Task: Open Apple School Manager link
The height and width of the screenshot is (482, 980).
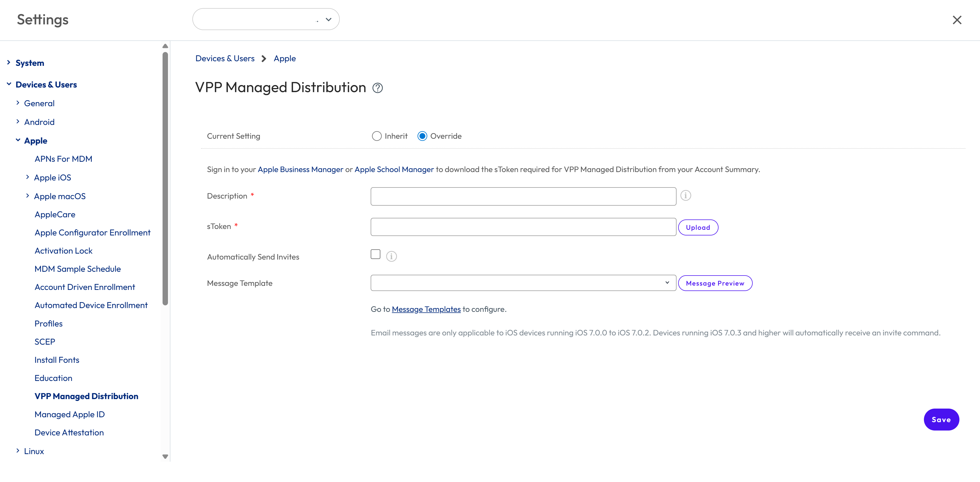Action: tap(394, 170)
